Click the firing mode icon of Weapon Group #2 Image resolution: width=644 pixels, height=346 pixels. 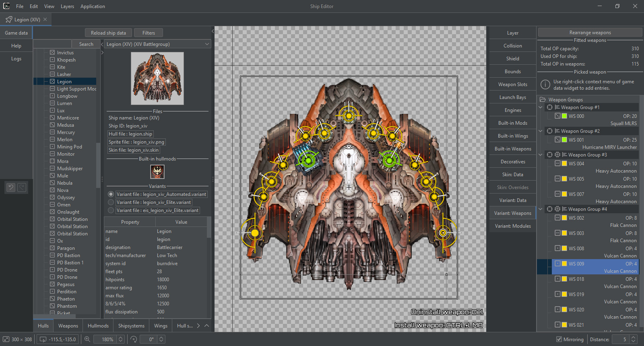tap(557, 131)
